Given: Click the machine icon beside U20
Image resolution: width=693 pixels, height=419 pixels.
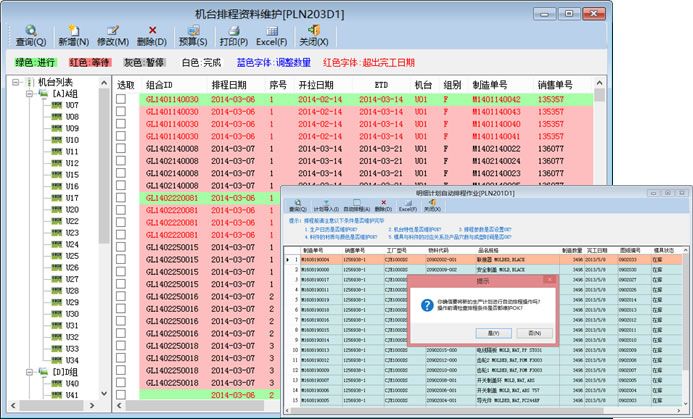Looking at the screenshot, I should 56,210.
